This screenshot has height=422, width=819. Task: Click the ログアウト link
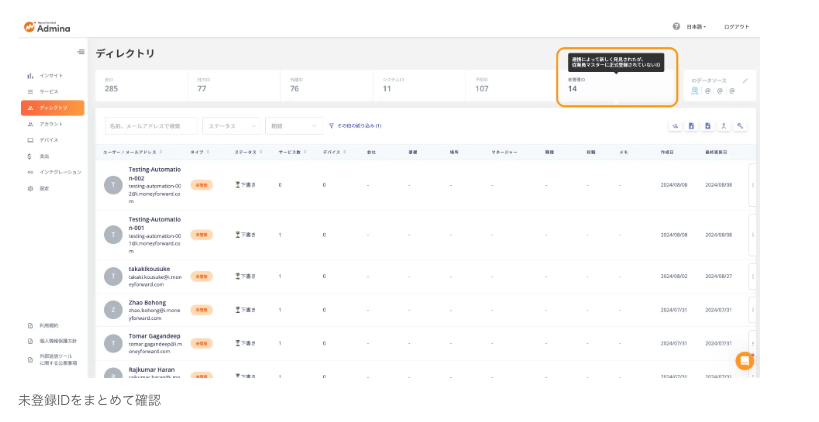tap(736, 27)
